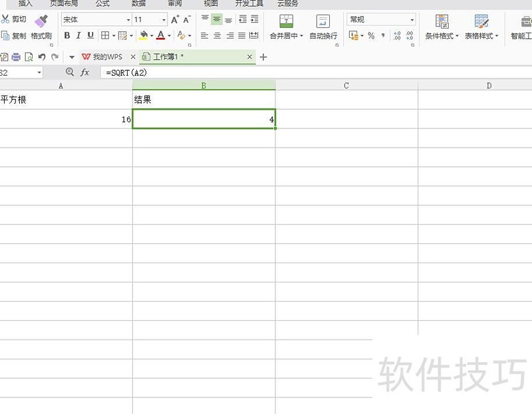Open the fill color bucket icon
The height and width of the screenshot is (414, 532).
pos(144,35)
